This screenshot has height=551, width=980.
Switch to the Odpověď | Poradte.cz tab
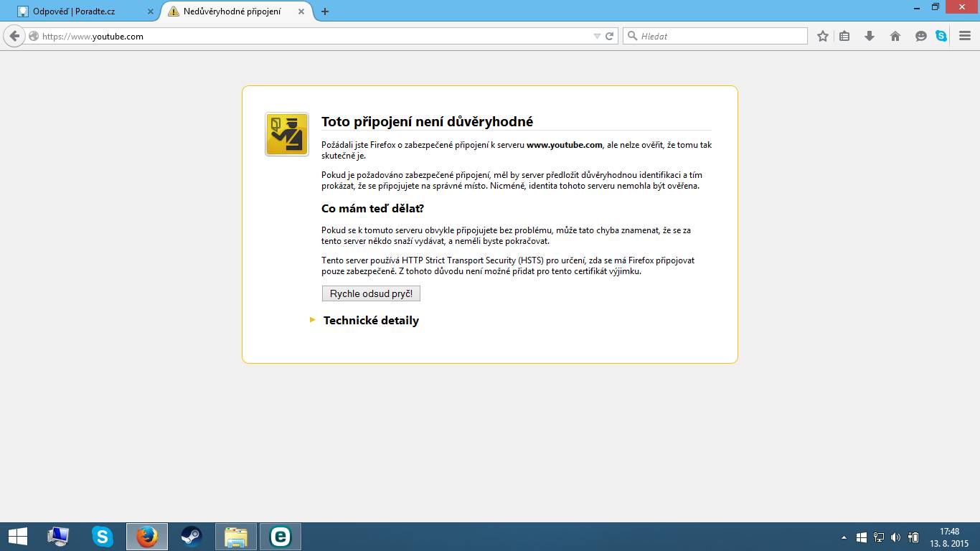click(x=85, y=11)
